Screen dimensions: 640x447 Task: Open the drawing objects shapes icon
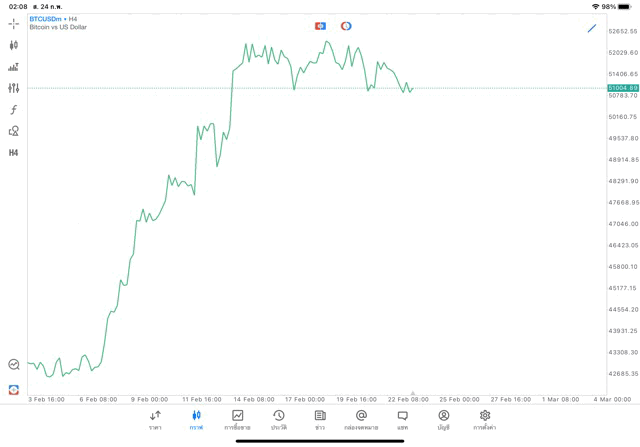(14, 131)
